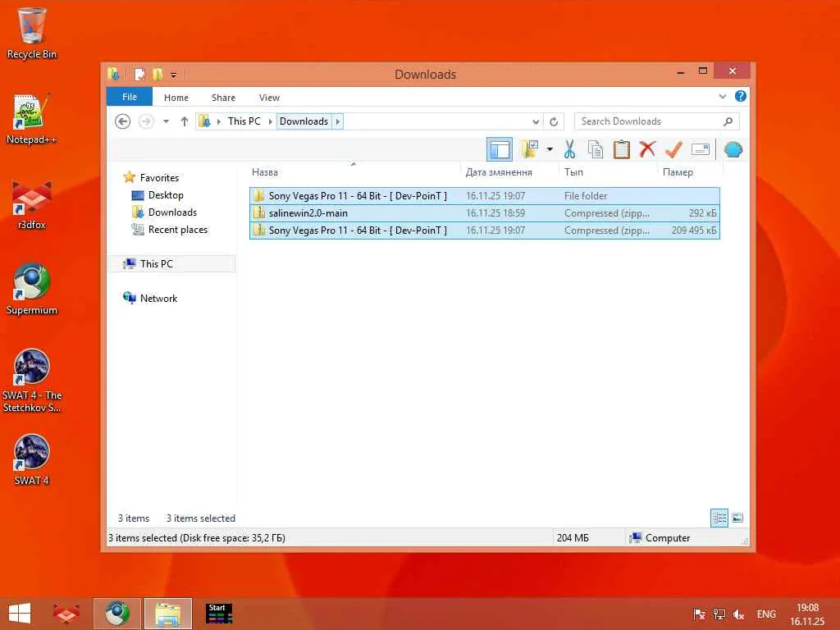Open the r3dfox desktop shortcut
This screenshot has width=840, height=630.
tap(32, 204)
